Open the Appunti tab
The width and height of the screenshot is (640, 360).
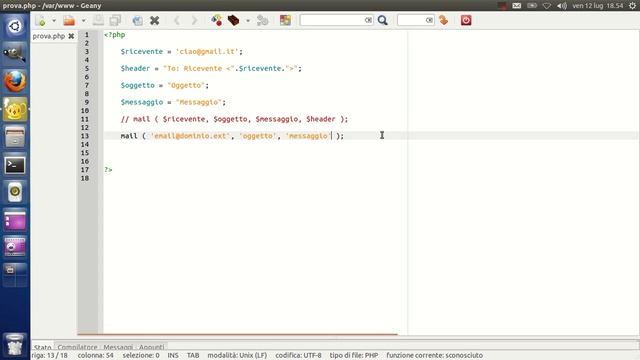152,347
